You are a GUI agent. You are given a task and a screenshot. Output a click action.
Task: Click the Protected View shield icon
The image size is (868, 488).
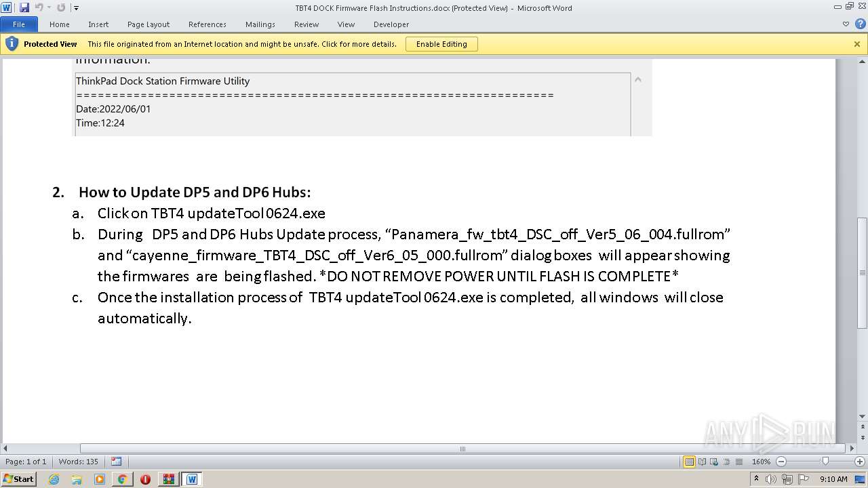point(12,44)
